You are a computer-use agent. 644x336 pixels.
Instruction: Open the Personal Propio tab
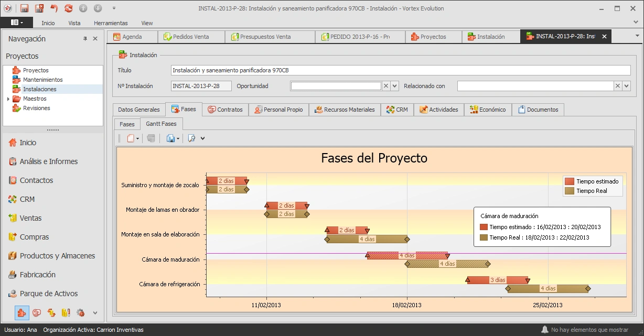coord(278,110)
